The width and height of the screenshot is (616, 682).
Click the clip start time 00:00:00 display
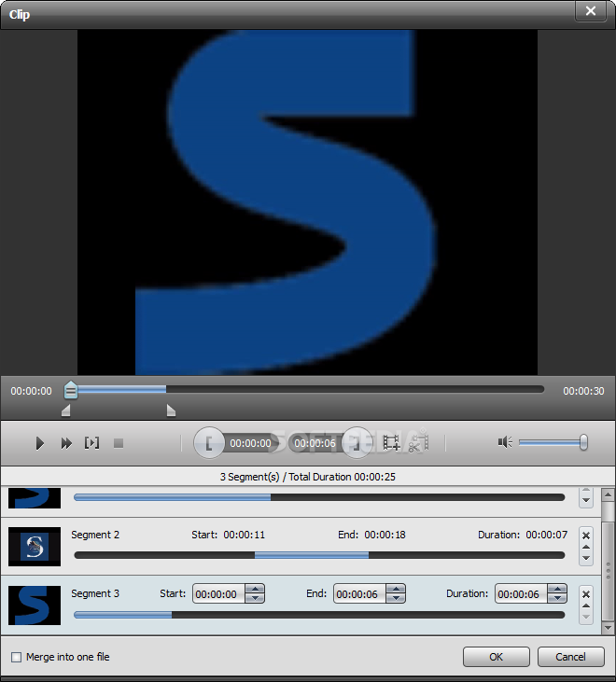(x=250, y=443)
